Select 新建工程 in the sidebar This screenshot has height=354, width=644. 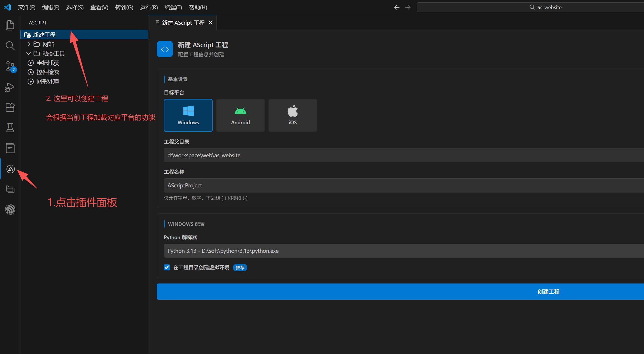(x=44, y=35)
